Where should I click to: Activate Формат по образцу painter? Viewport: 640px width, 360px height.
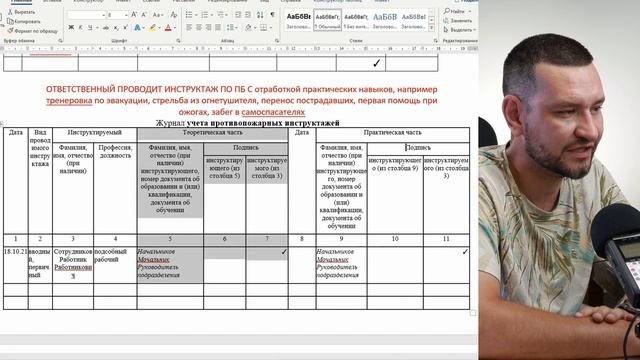coord(33,31)
